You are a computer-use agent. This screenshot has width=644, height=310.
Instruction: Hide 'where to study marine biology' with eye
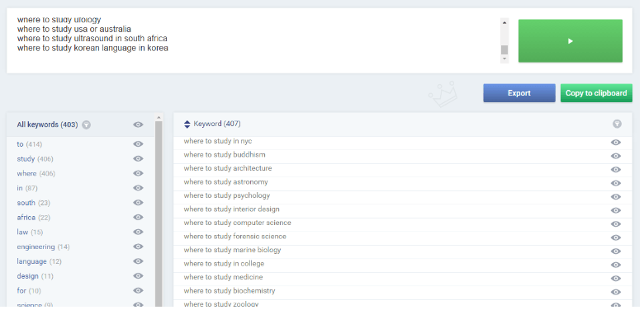[x=616, y=251]
